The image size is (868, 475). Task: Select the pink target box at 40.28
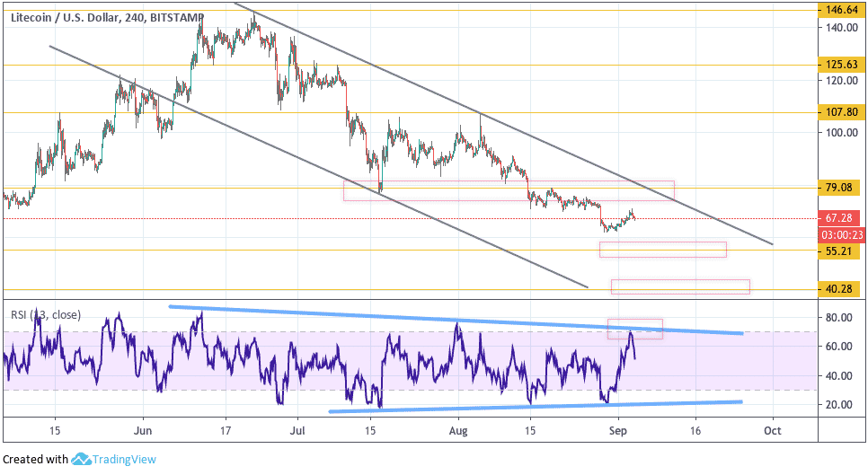pos(680,286)
